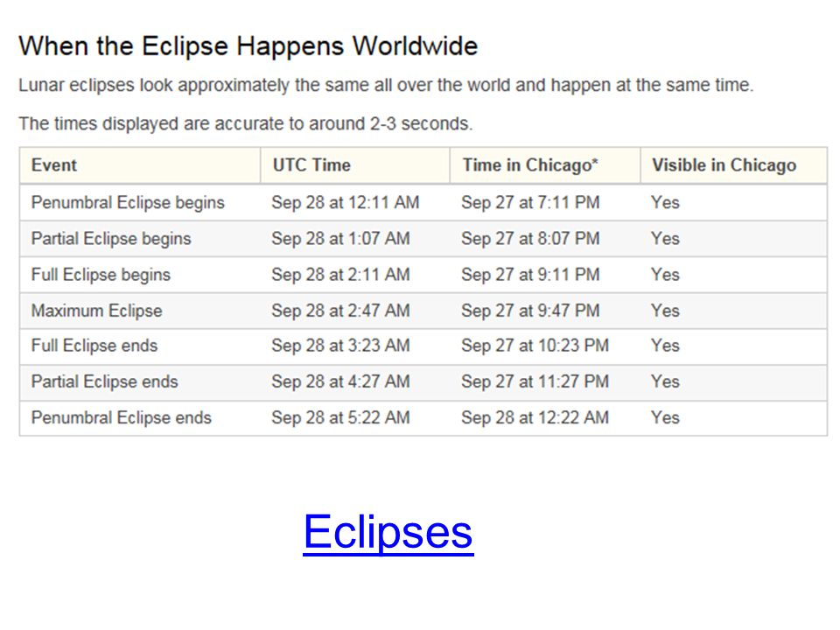Click the Sep 27 at 9:47 PM cell
The width and height of the screenshot is (840, 630).
(x=530, y=310)
